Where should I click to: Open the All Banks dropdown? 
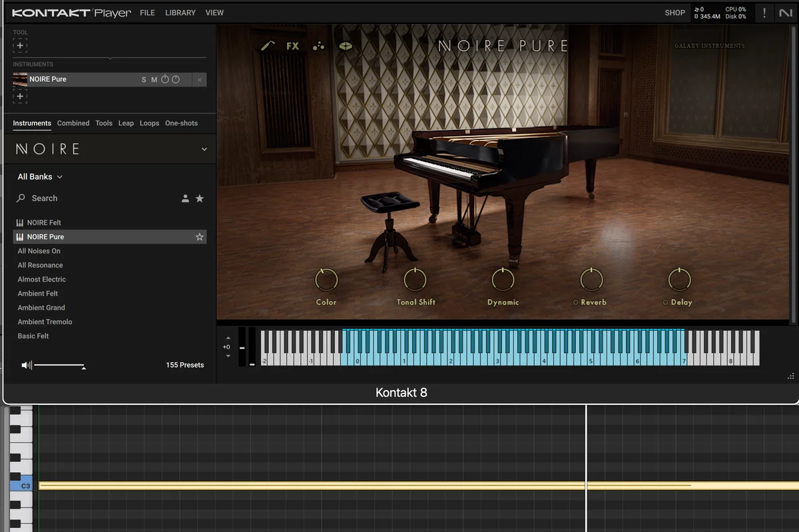tap(40, 177)
